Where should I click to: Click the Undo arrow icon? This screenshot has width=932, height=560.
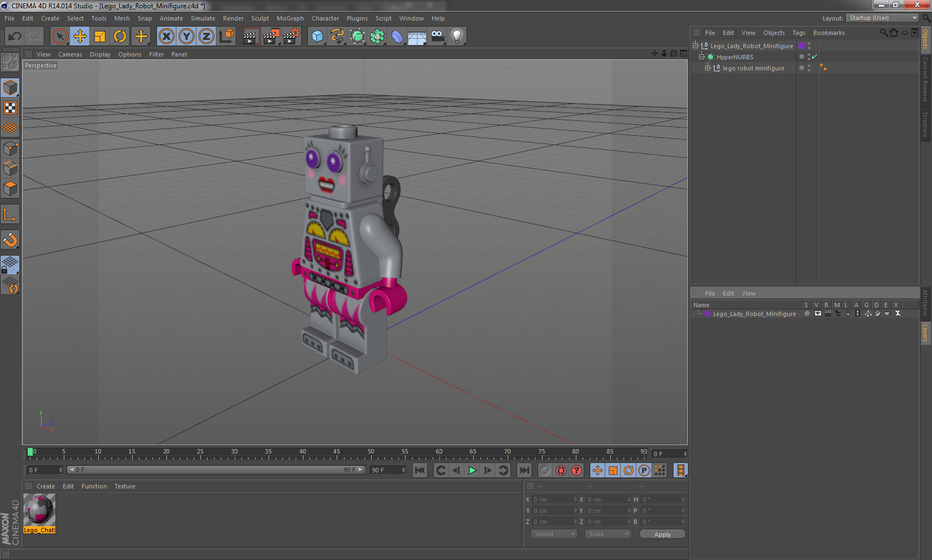click(15, 37)
